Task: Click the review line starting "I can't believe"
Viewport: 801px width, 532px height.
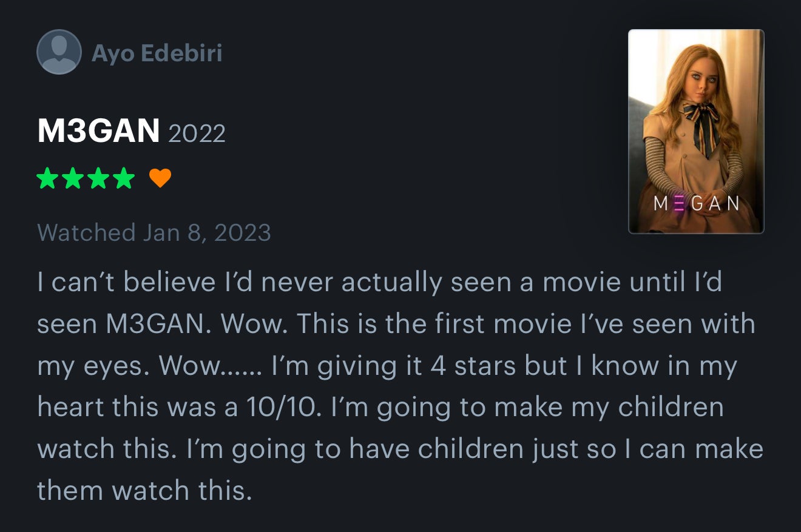Action: 379,283
